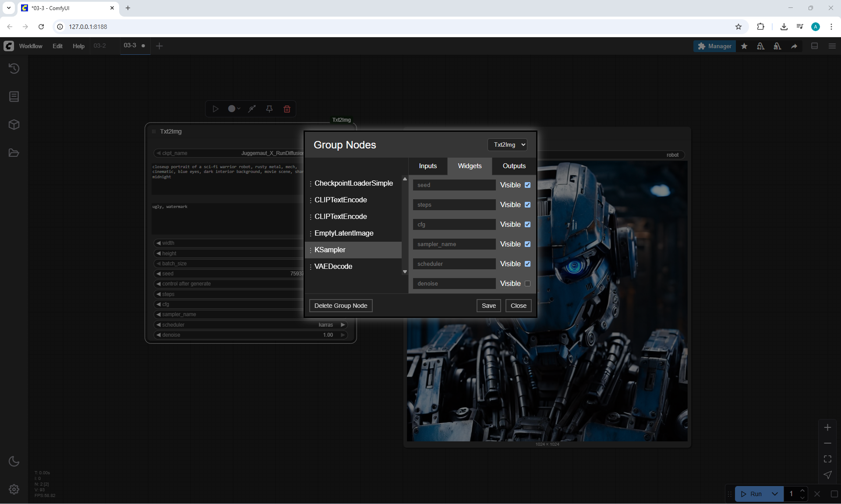Select VAEDecode in node list

tap(333, 266)
